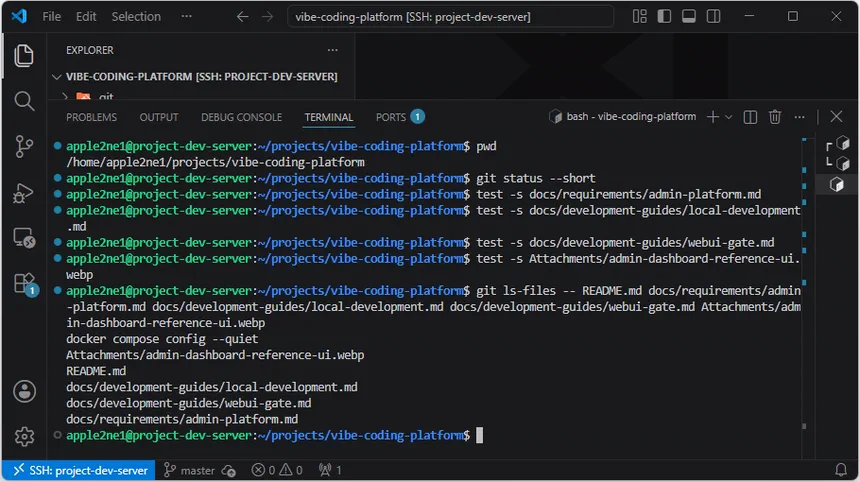Click the "/home/apple2ne1/projects/vibe-coding-platform" output line
The height and width of the screenshot is (482, 860).
[215, 162]
